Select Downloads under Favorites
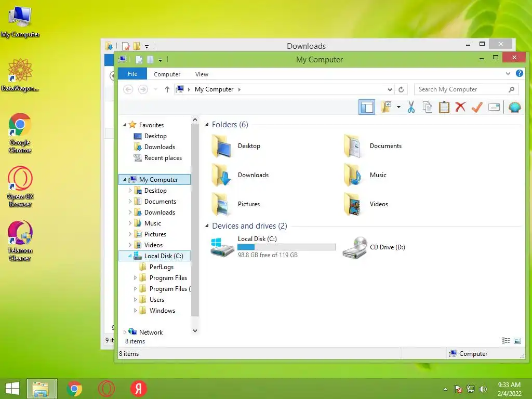The image size is (532, 399). click(x=159, y=147)
